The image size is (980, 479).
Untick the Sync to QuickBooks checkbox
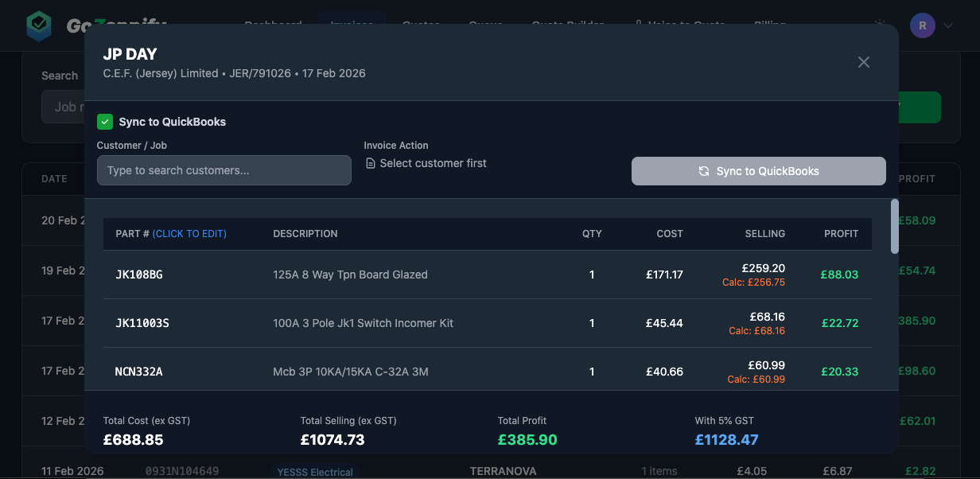pos(104,122)
